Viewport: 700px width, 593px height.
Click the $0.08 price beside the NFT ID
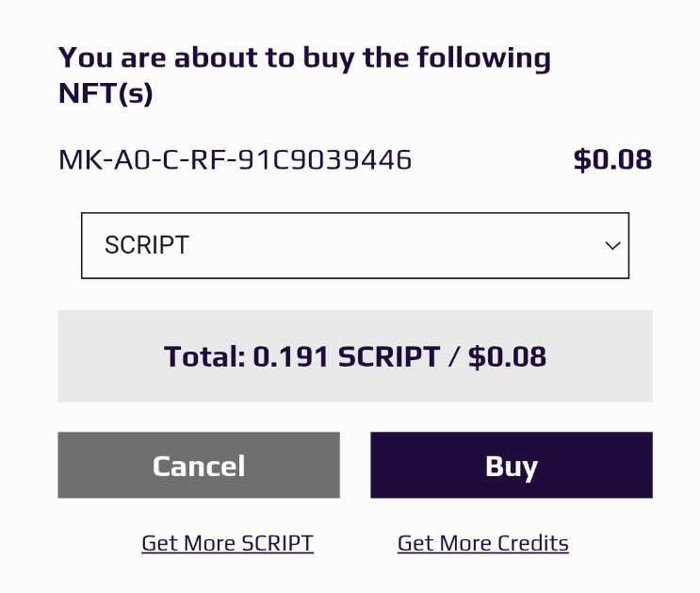612,159
